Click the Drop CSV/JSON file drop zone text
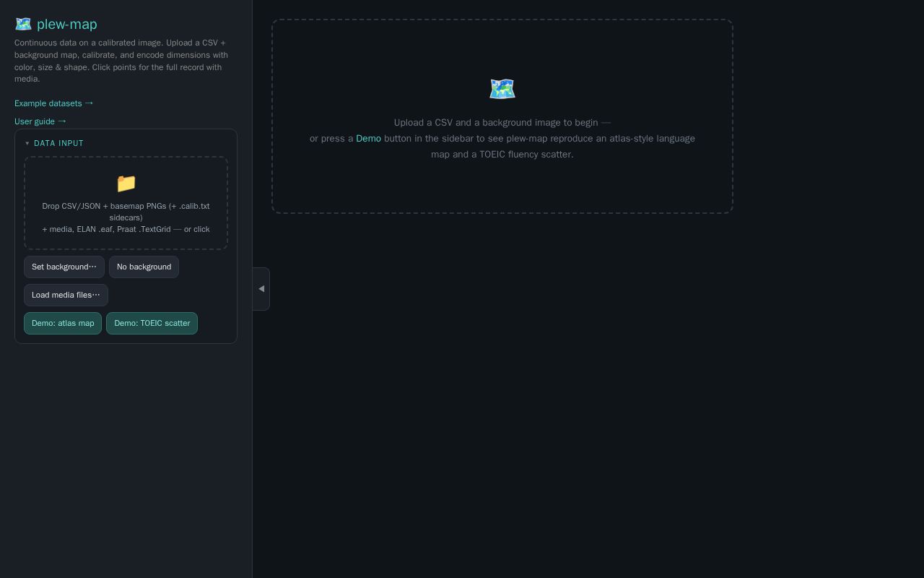This screenshot has height=578, width=924. (126, 217)
